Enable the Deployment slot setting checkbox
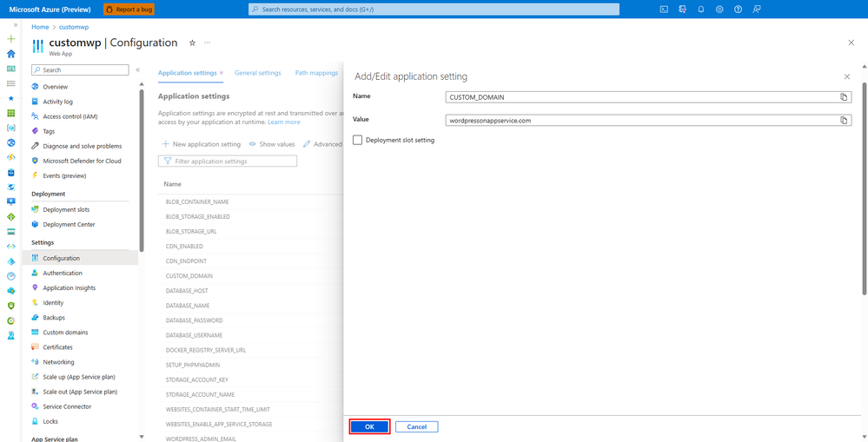This screenshot has height=442, width=868. 358,140
